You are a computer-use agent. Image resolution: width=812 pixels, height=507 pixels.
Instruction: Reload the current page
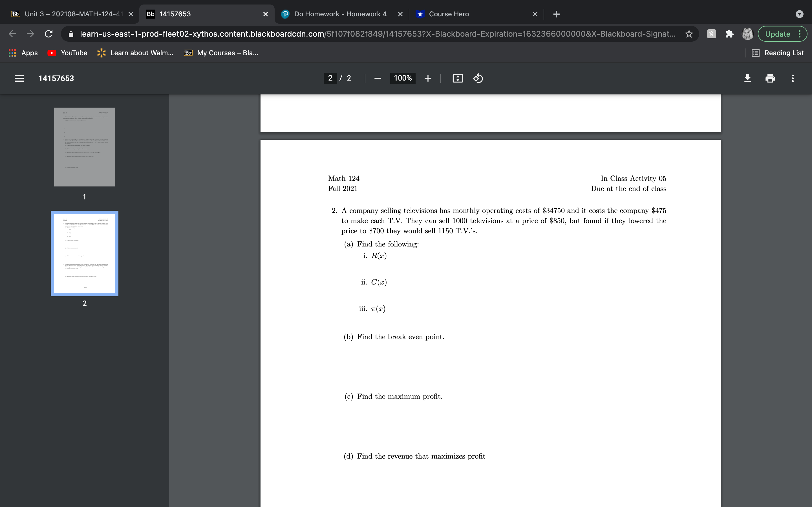(x=49, y=34)
